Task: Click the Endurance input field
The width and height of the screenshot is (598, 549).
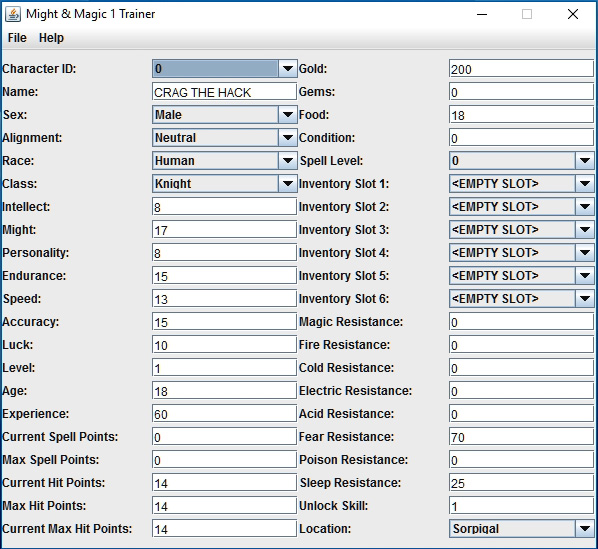Action: click(x=224, y=276)
